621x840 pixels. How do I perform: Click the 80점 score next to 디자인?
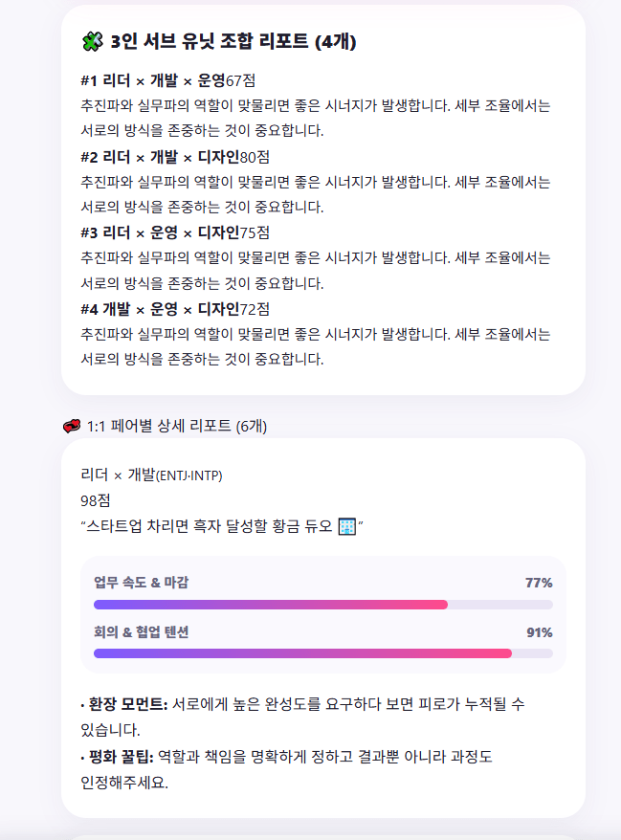(x=255, y=158)
